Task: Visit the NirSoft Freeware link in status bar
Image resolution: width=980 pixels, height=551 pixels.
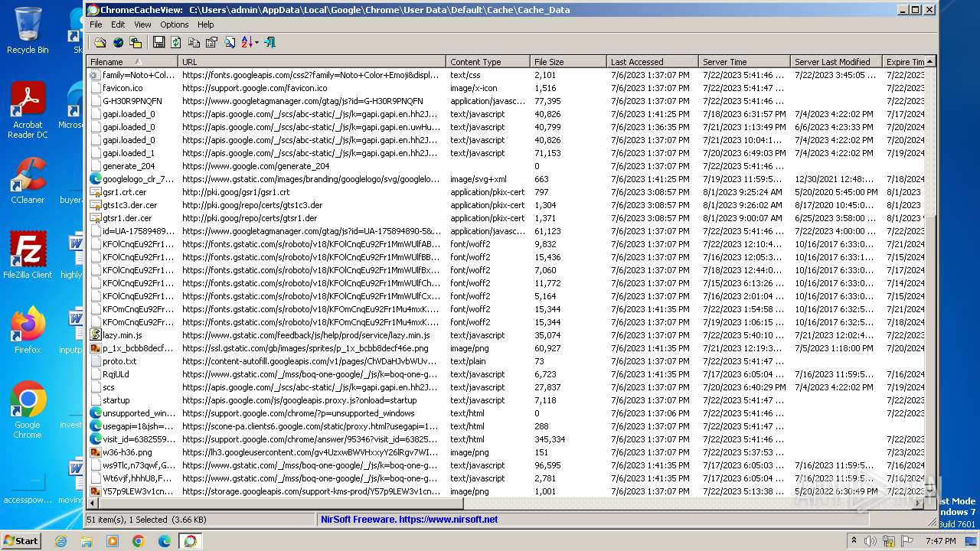Action: pos(410,520)
